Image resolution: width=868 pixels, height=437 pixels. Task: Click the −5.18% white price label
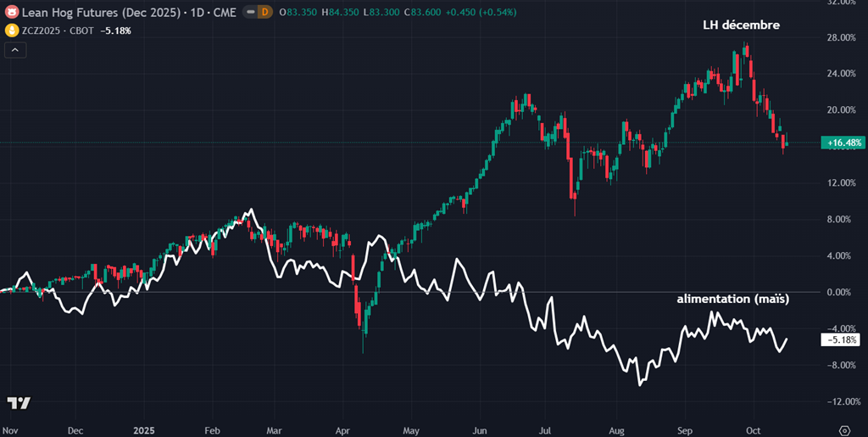[842, 340]
